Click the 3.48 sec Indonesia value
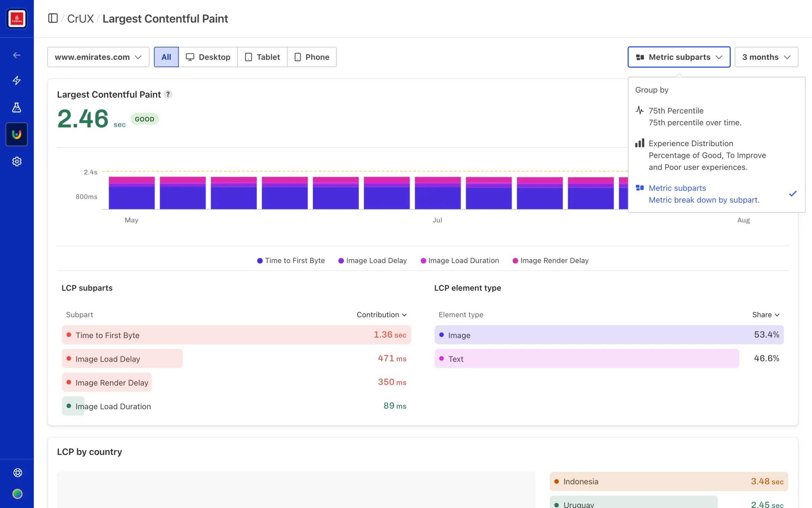The width and height of the screenshot is (812, 508). click(767, 482)
